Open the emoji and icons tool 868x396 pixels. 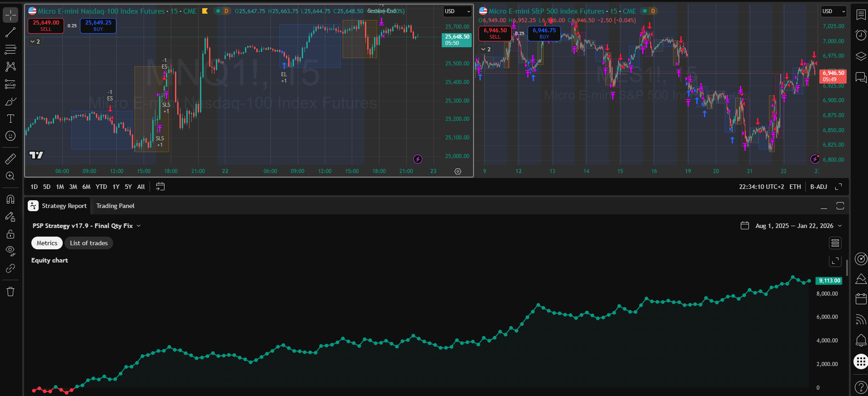[10, 136]
